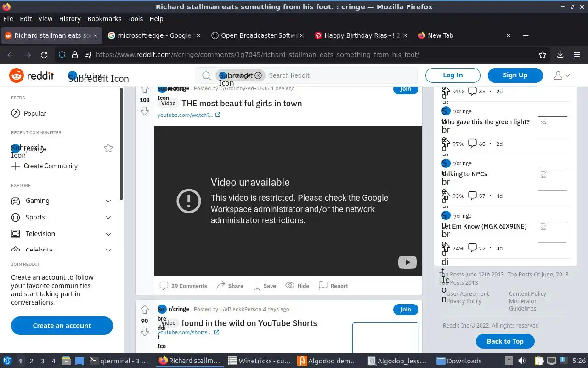Join r/cringe from the first post
This screenshot has width=588, height=368.
pyautogui.click(x=406, y=89)
